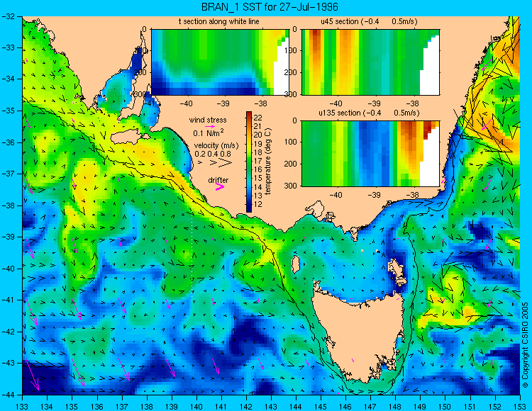
Task: Click latitude label '-36' on the main left axis
Action: pos(8,142)
